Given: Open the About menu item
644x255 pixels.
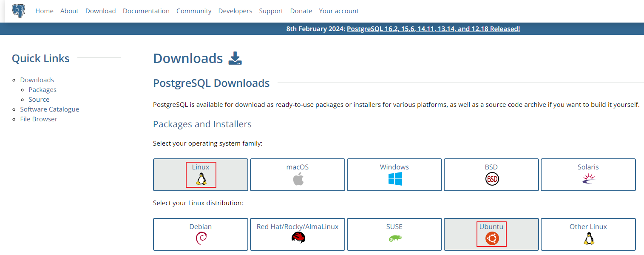Looking at the screenshot, I should point(69,11).
